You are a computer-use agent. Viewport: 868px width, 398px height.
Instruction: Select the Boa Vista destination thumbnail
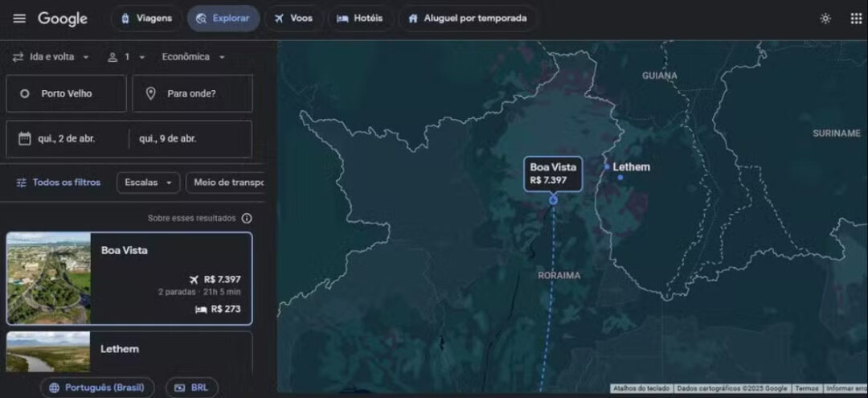point(49,278)
